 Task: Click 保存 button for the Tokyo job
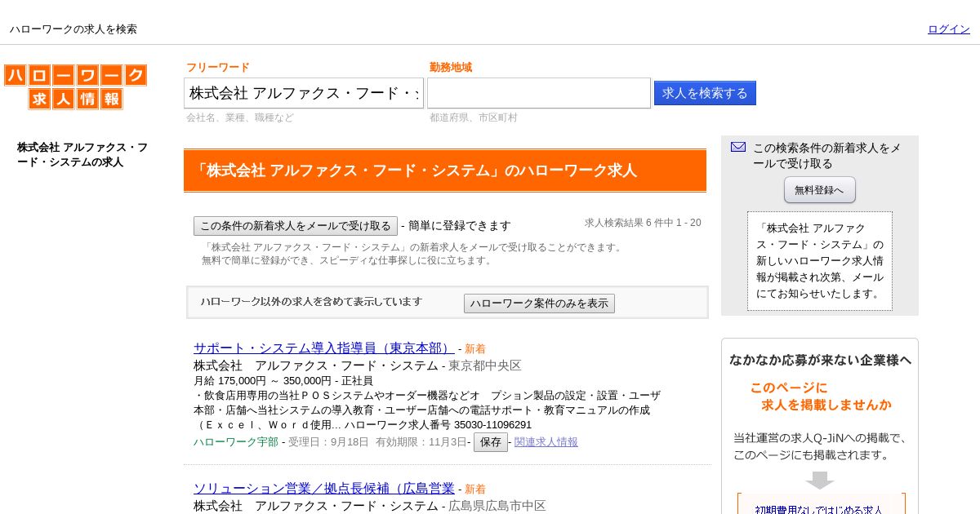[x=491, y=442]
